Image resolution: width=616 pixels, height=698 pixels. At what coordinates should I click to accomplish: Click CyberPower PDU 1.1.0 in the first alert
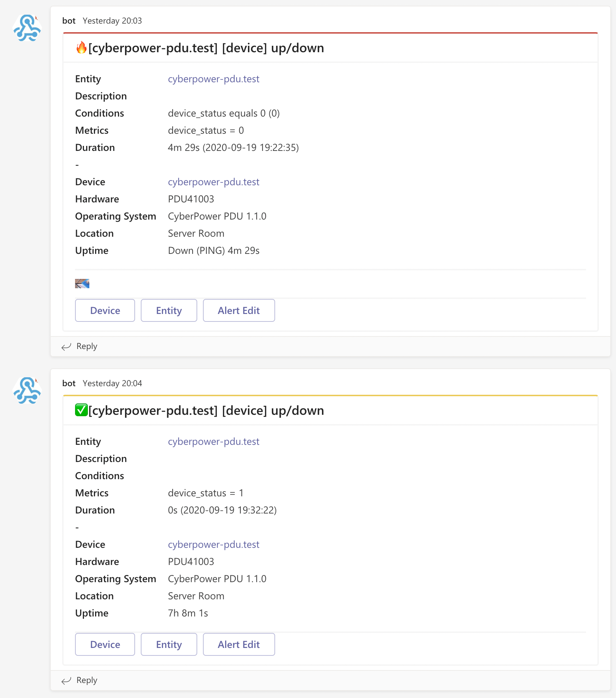click(x=217, y=216)
